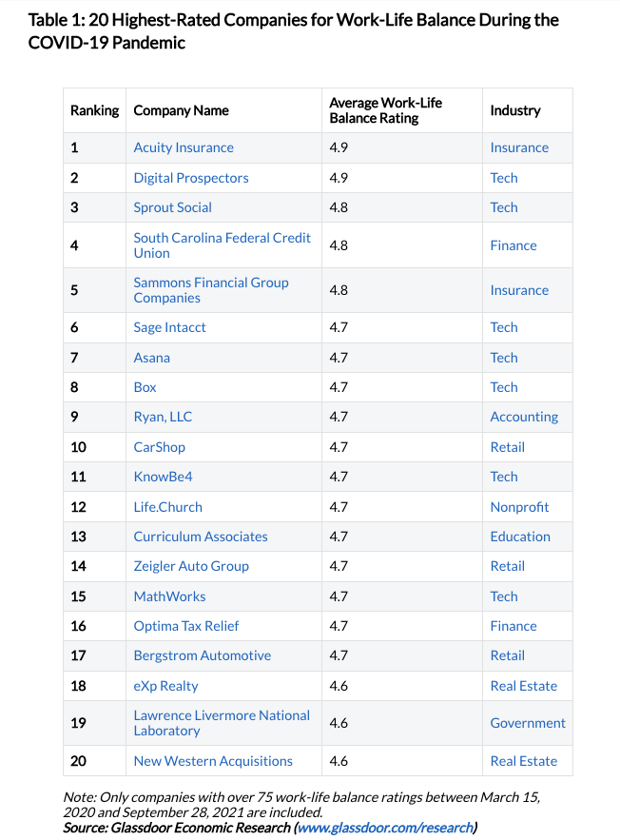The height and width of the screenshot is (840, 620).
Task: Click the Sage Intacct link
Action: click(x=169, y=327)
